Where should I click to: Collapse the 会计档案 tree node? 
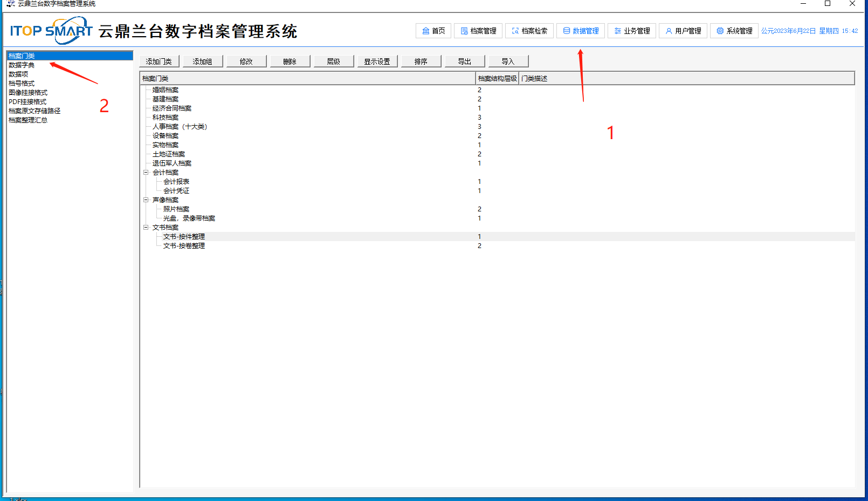146,173
